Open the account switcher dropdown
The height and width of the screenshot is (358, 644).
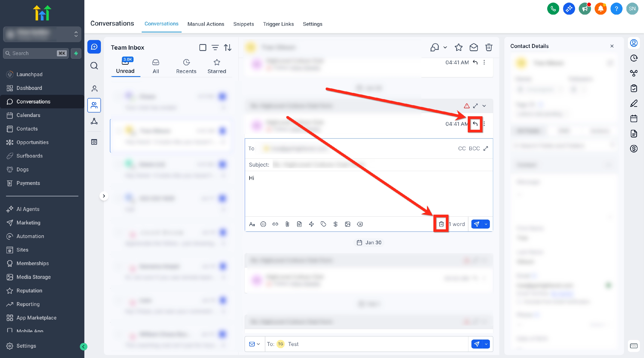tap(42, 34)
